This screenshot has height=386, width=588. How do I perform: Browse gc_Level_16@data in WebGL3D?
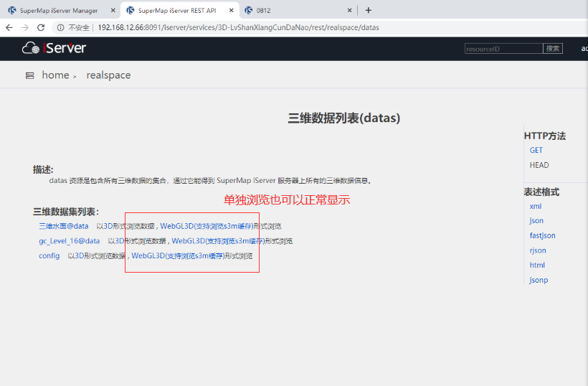click(218, 241)
